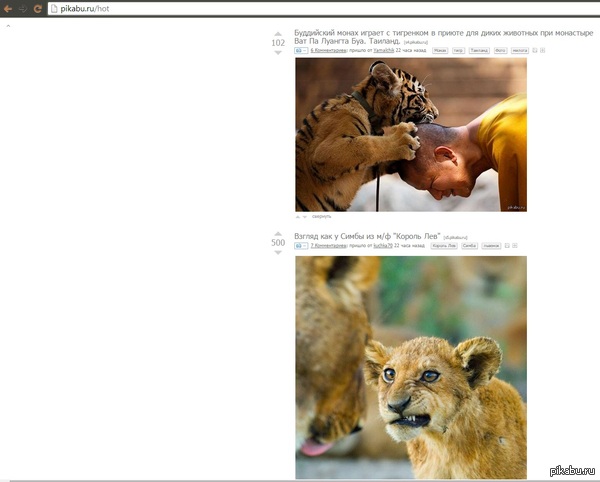Open the 6 Комментариев link
The height and width of the screenshot is (482, 600).
tap(328, 50)
